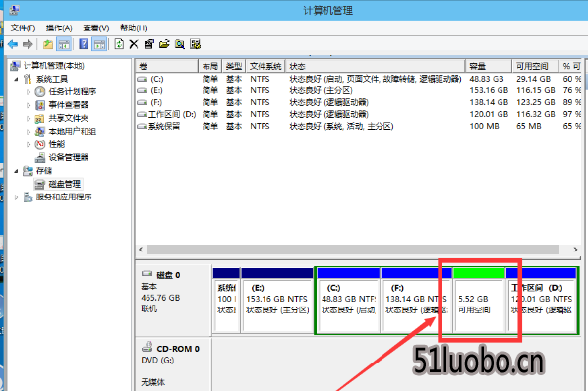Open 文件(F) menu
The height and width of the screenshot is (391, 588).
tap(23, 28)
